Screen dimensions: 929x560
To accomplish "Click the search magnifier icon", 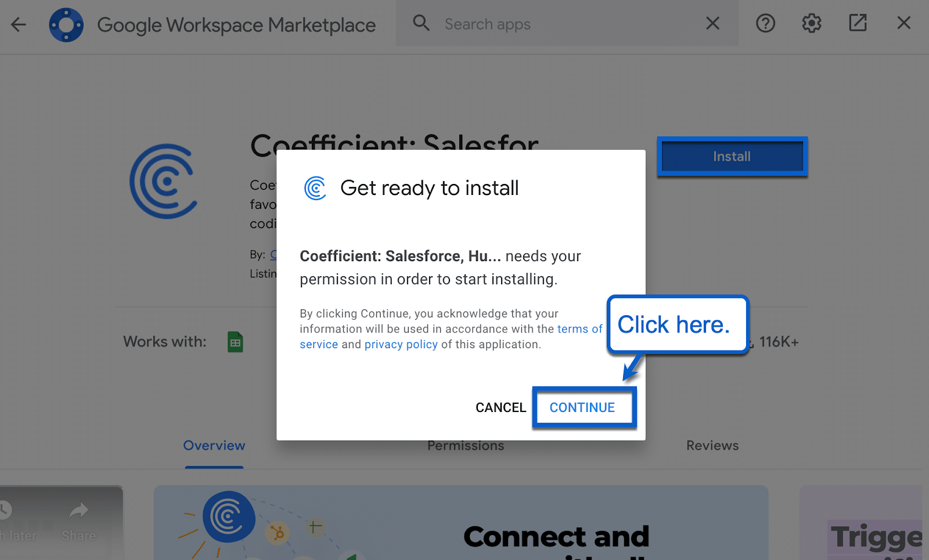I will pos(421,23).
